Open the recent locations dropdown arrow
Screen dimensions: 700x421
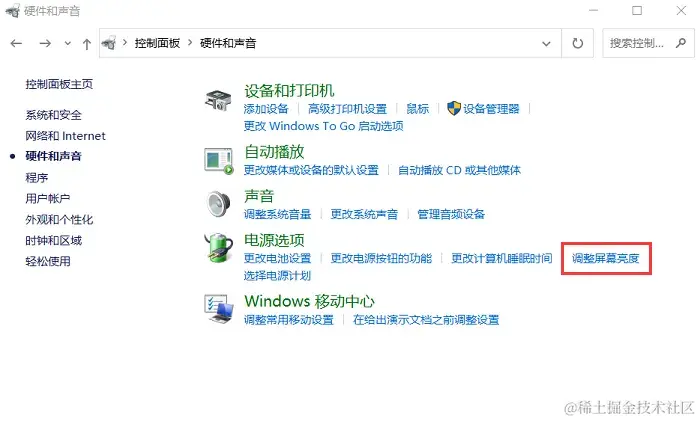point(67,43)
